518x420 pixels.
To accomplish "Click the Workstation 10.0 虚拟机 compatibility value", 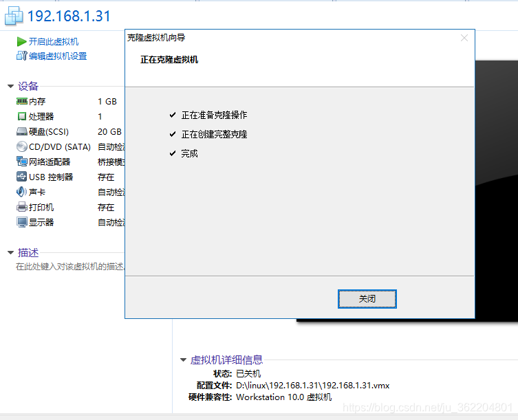I will [x=284, y=397].
